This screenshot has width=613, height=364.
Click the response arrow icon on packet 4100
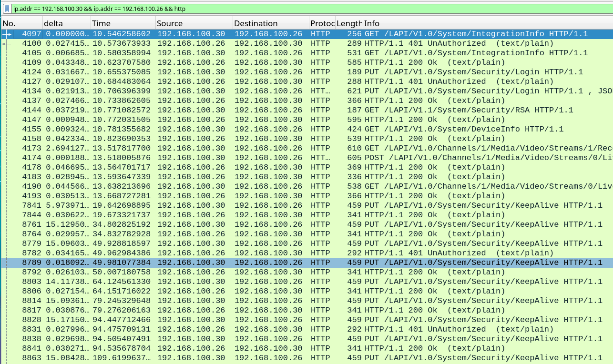coord(6,44)
